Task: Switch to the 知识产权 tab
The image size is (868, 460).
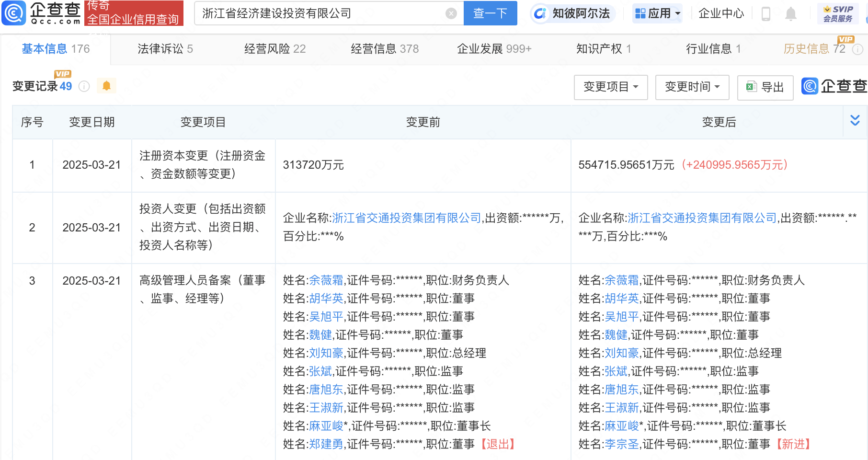Action: [604, 49]
